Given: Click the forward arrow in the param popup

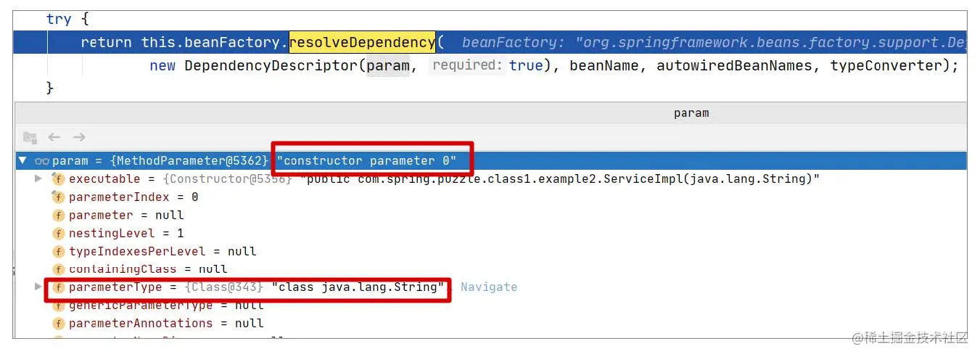Looking at the screenshot, I should tap(79, 137).
